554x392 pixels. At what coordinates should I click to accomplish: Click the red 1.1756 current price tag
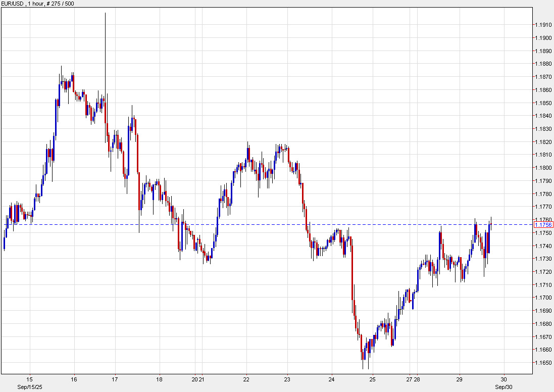[x=543, y=224]
